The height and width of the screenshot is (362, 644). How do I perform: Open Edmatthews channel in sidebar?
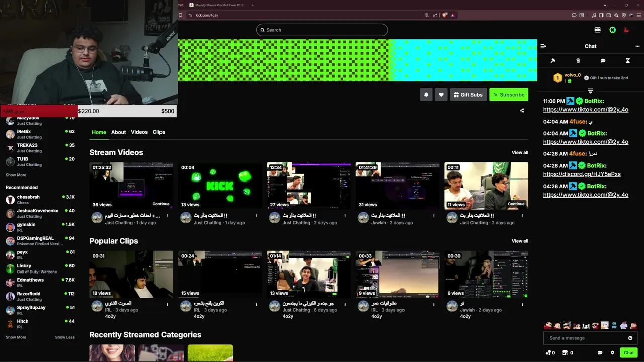coord(40,283)
